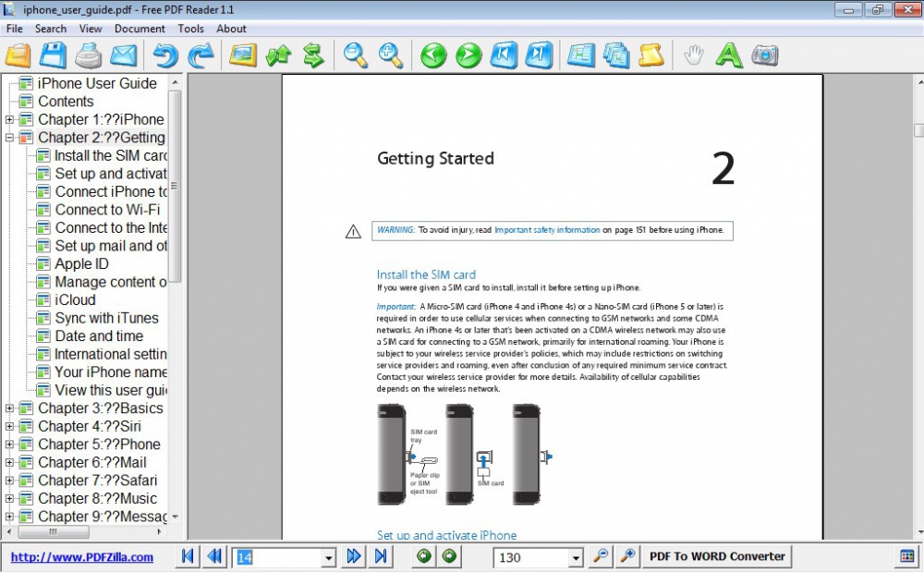Open the page number dropdown

[328, 557]
